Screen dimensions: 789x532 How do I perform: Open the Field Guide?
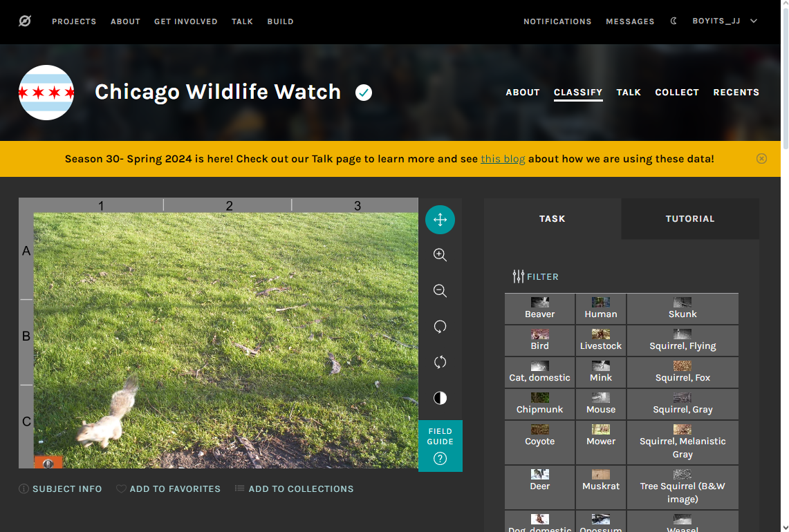(440, 446)
